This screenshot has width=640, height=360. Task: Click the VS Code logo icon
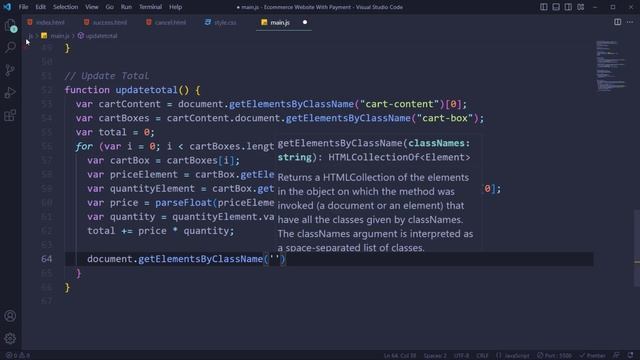(x=7, y=7)
